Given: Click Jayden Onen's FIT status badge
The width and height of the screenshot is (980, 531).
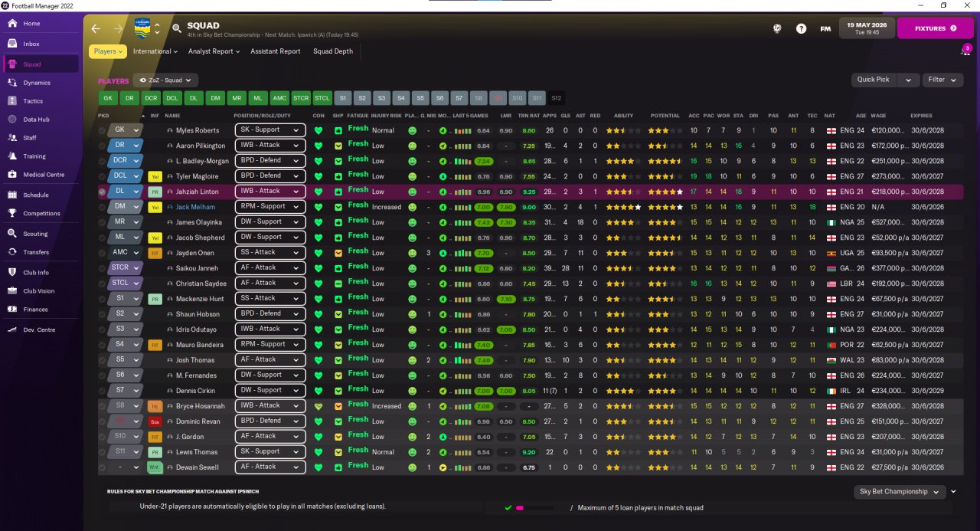Looking at the screenshot, I should click(155, 253).
